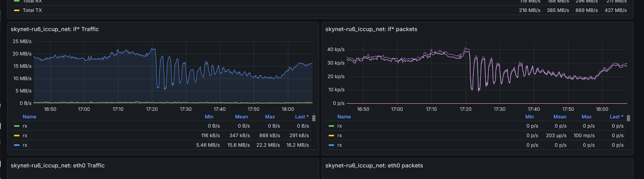The width and height of the screenshot is (644, 179).
Task: Open the eth0 Traffic panel title menu
Action: 57,165
